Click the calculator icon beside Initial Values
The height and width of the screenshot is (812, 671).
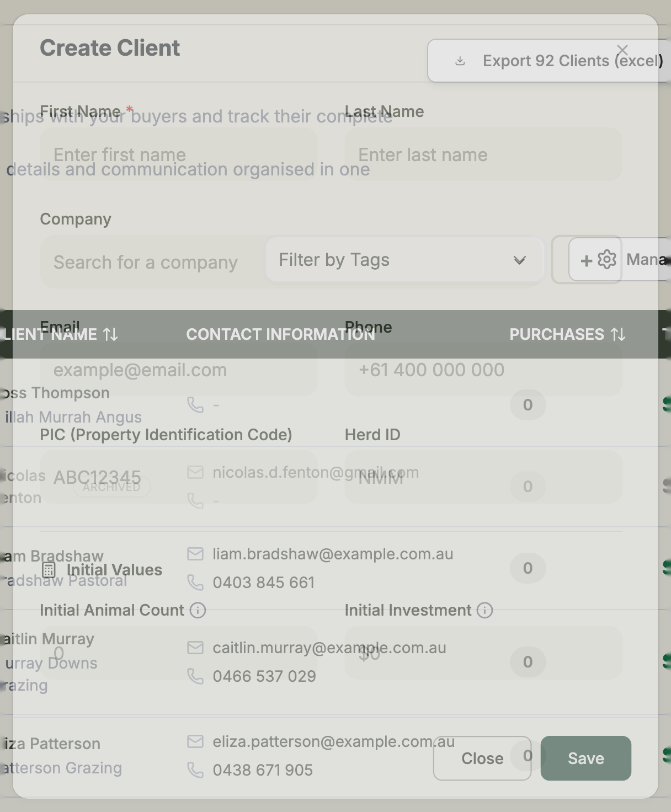point(49,570)
